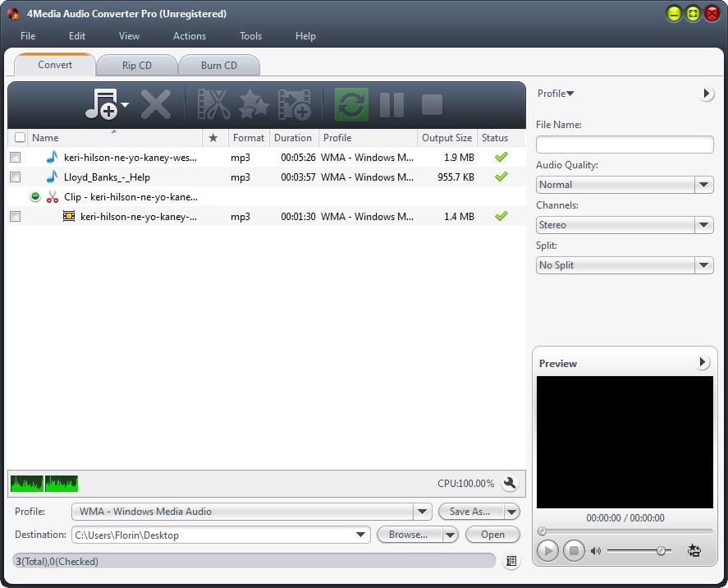The width and height of the screenshot is (728, 588).
Task: Start conversion with the green Convert icon
Action: 352,104
